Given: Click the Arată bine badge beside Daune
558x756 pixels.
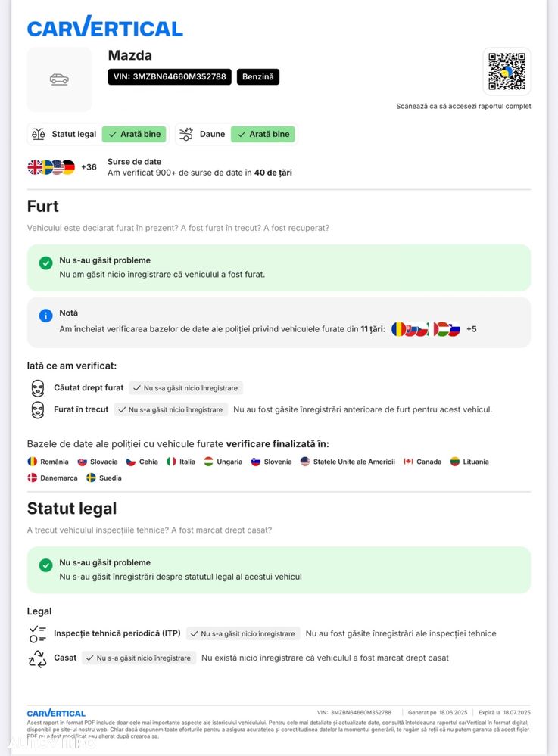Looking at the screenshot, I should 263,134.
